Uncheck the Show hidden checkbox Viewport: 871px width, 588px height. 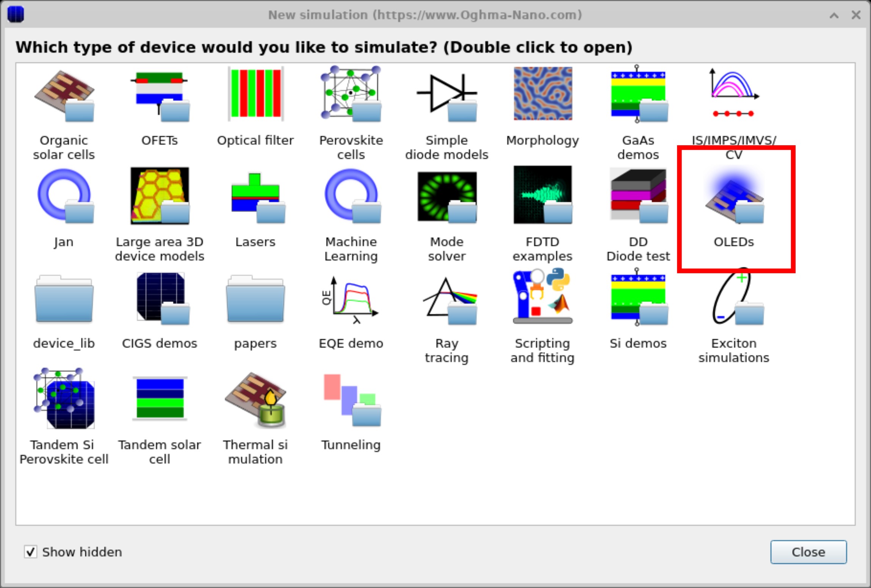click(x=30, y=552)
